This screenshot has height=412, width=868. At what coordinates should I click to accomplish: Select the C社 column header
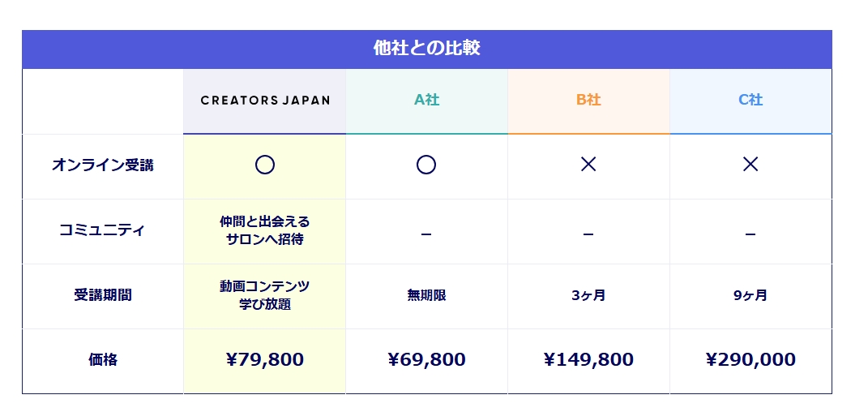(x=750, y=101)
